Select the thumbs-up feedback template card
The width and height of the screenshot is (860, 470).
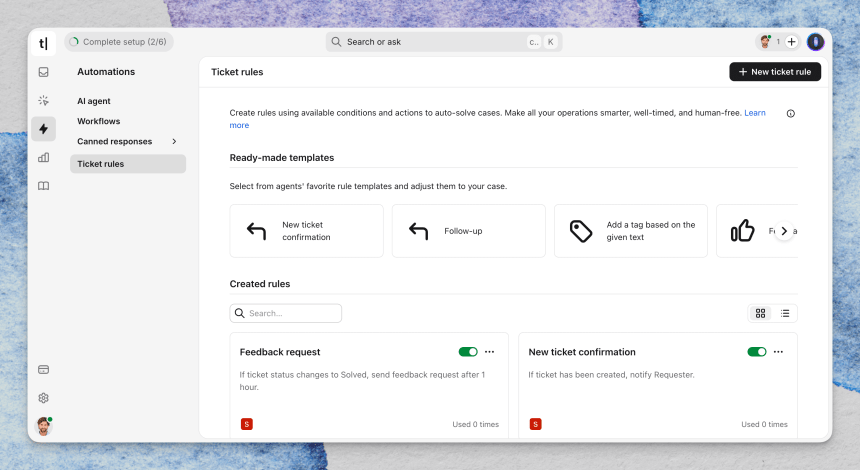coord(757,231)
